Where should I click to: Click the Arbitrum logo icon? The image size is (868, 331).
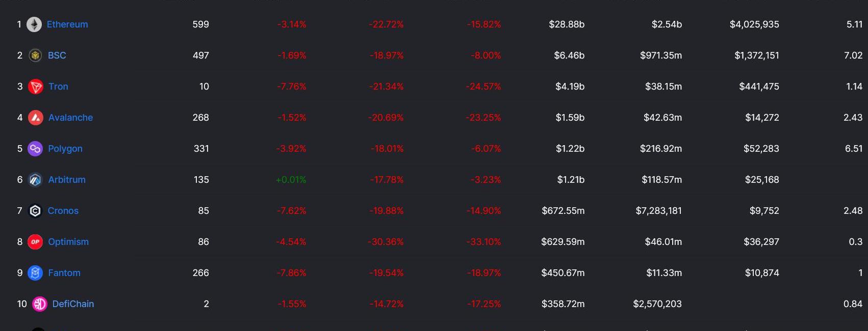[x=35, y=180]
